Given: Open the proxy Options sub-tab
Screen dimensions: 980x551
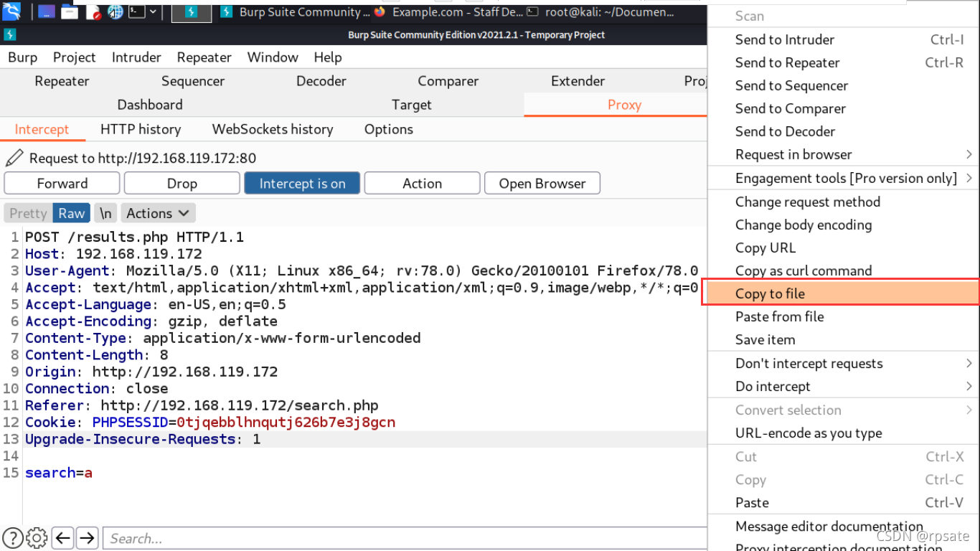Looking at the screenshot, I should coord(389,129).
